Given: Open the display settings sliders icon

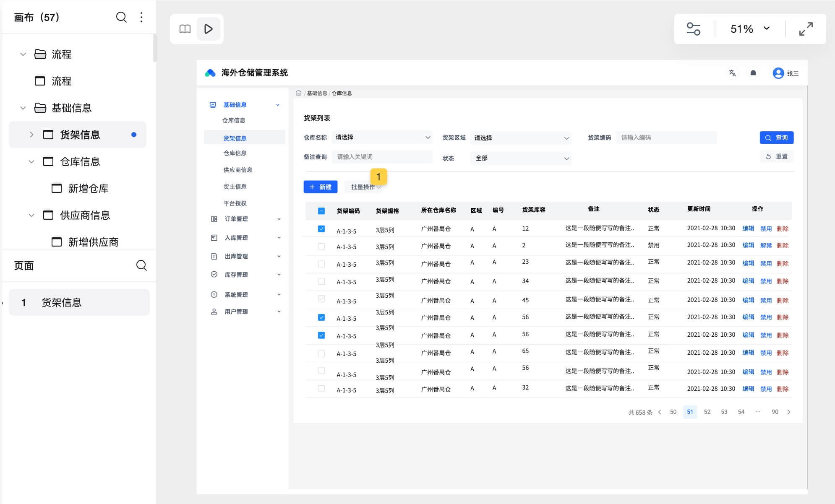Looking at the screenshot, I should [x=693, y=29].
